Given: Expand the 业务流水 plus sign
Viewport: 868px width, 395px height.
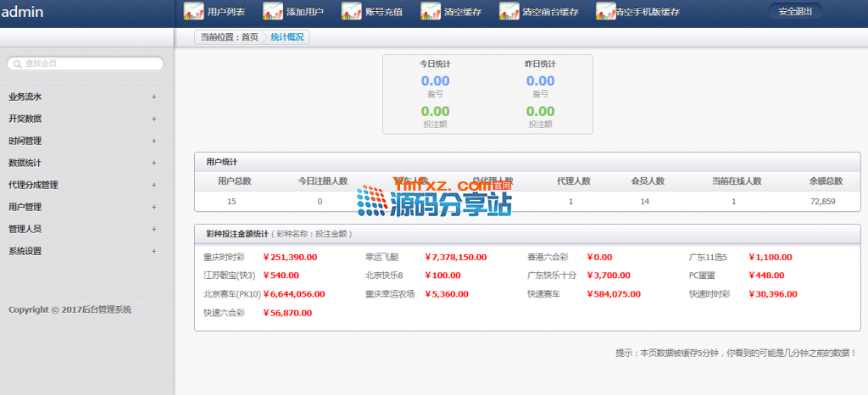Looking at the screenshot, I should tap(153, 97).
